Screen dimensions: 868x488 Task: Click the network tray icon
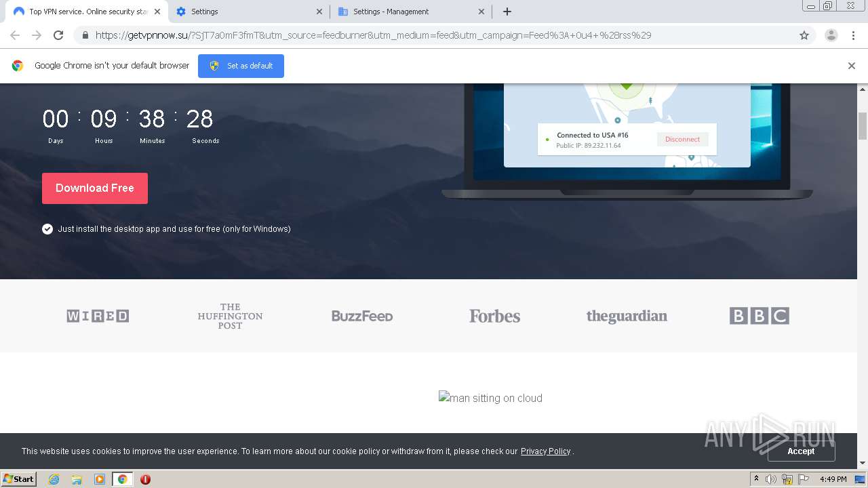pyautogui.click(x=787, y=479)
